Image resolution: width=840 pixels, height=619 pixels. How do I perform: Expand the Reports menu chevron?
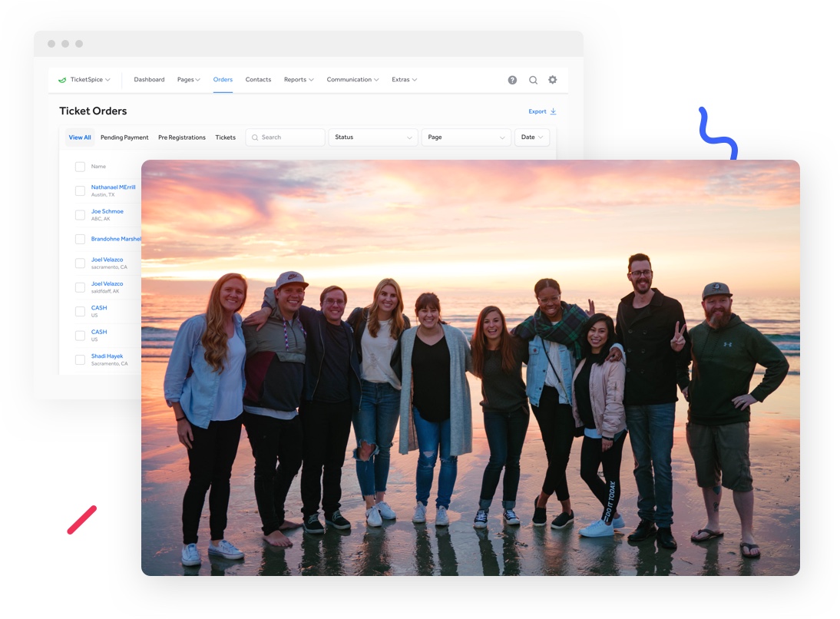[309, 79]
